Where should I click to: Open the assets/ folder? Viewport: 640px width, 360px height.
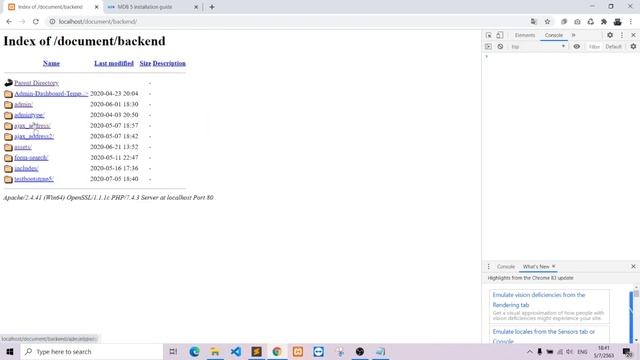pyautogui.click(x=23, y=147)
